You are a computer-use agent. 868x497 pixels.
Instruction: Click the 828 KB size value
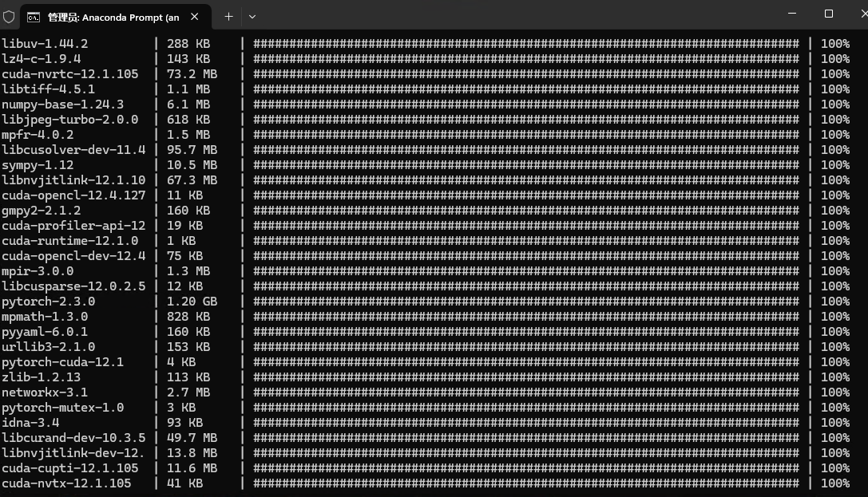click(x=188, y=317)
